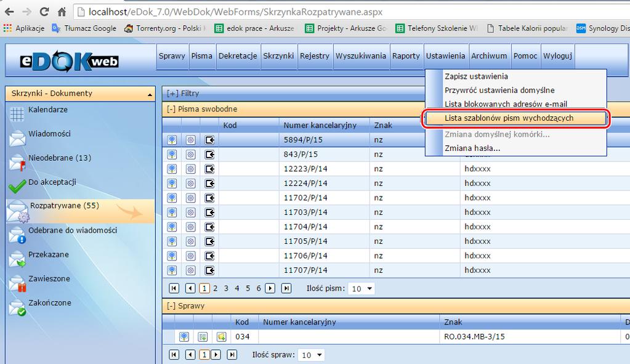Open the Tłumacz Google bookmark
The image size is (630, 364).
tap(84, 28)
